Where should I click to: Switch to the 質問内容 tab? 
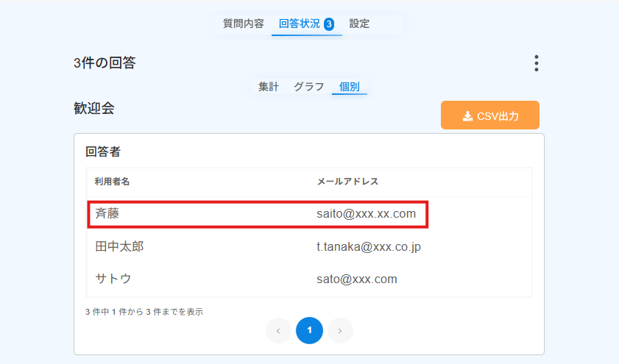click(x=243, y=24)
